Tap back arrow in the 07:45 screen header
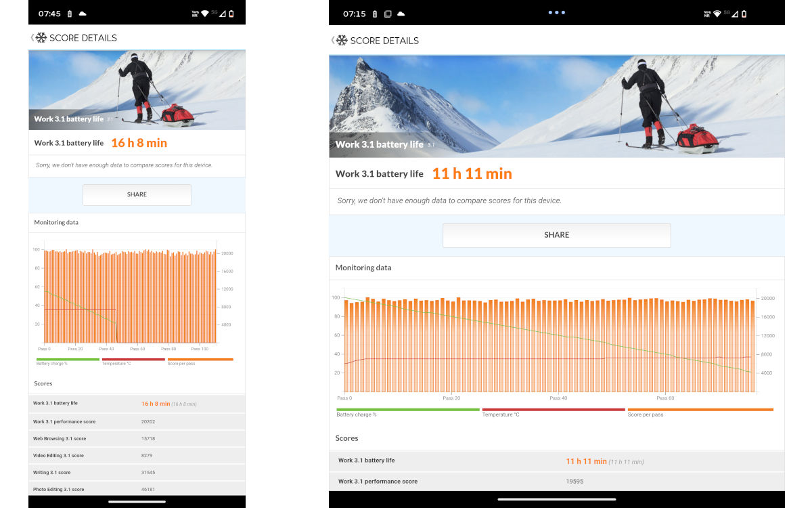 pos(31,38)
